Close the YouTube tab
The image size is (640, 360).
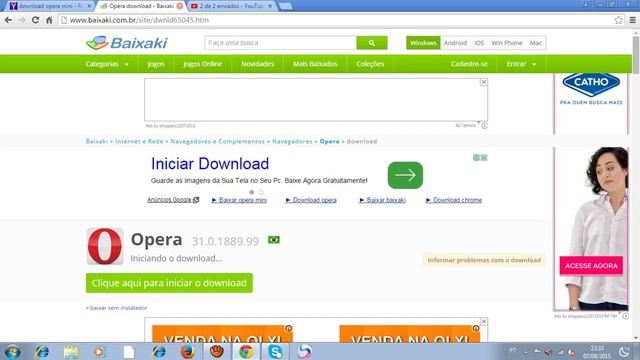[270, 6]
